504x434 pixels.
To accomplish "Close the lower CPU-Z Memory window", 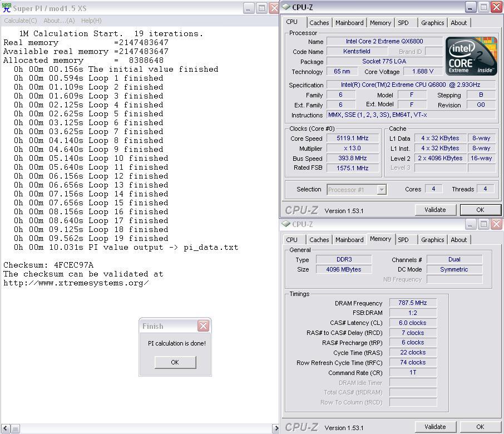I will 497,224.
